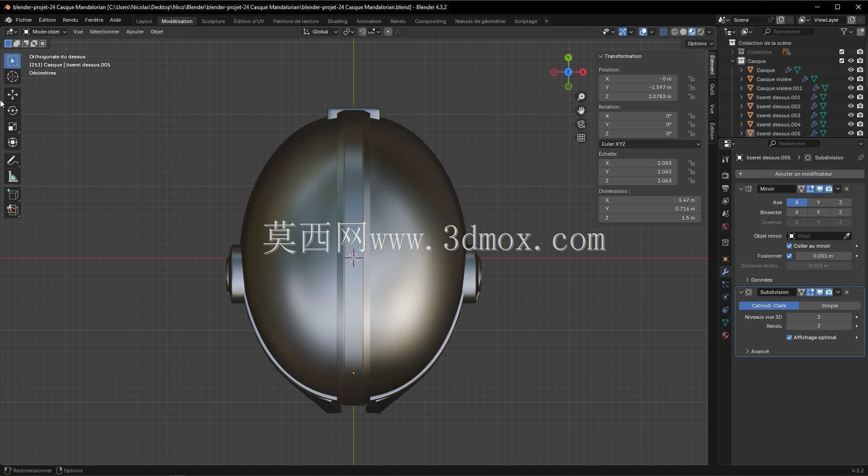Viewport: 868px width, 476px height.
Task: Uncheck the Fusionner checkbox
Action: click(x=789, y=256)
